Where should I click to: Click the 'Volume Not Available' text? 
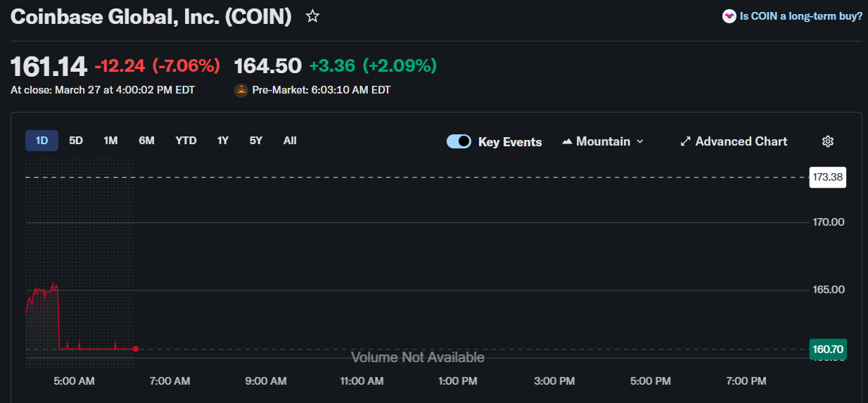pyautogui.click(x=418, y=358)
